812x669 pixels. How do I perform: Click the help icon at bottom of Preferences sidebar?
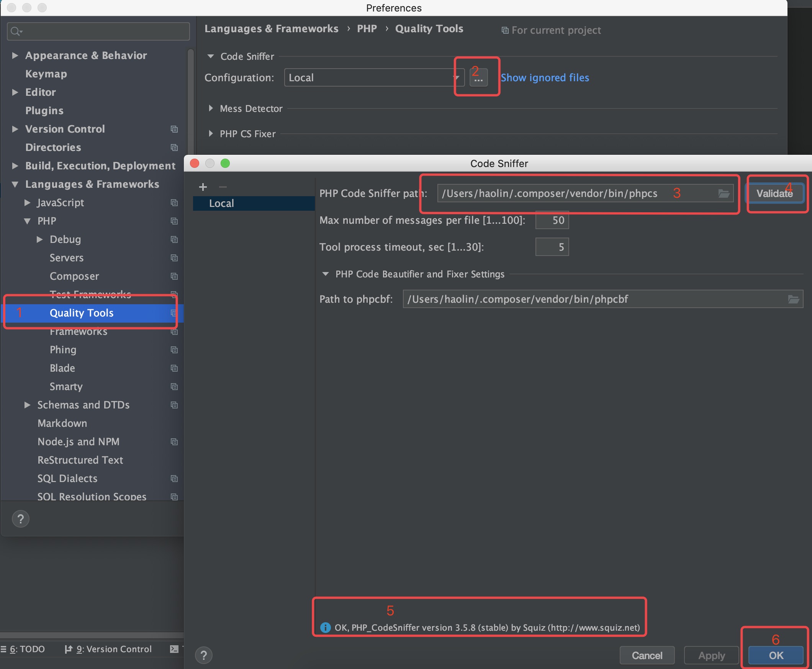point(21,519)
